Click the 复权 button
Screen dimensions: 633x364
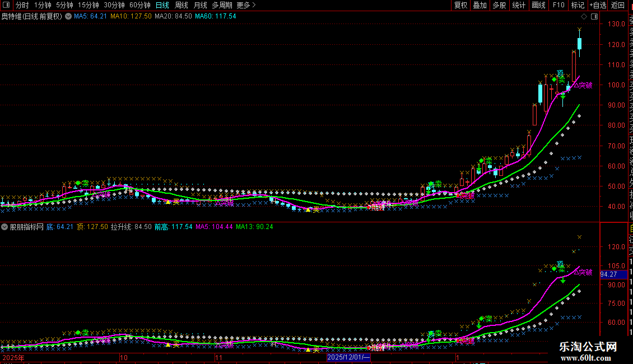[460, 5]
